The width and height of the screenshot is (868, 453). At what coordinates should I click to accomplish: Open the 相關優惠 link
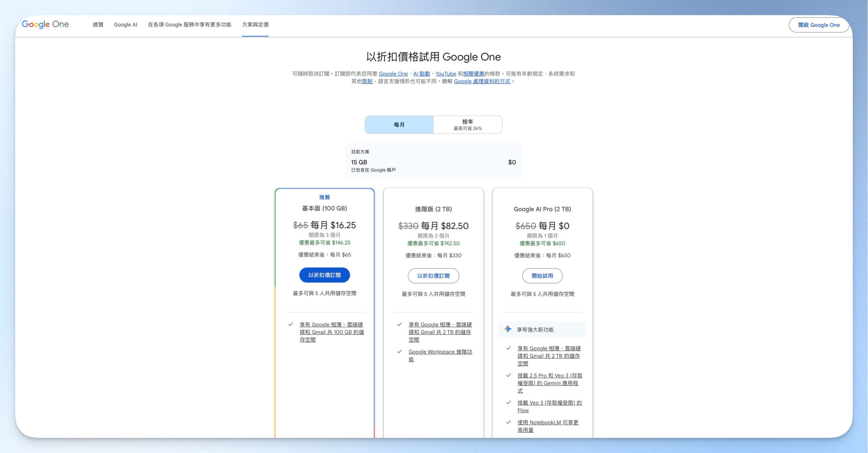point(473,74)
